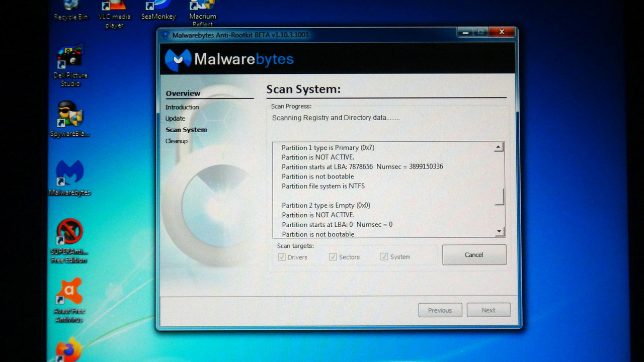Open the Malwarebytes desktop shortcut

pyautogui.click(x=70, y=178)
